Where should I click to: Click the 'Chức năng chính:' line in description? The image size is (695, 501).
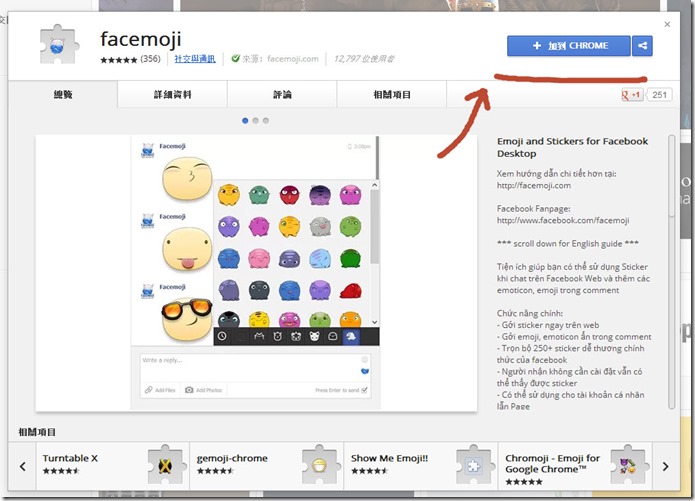(530, 313)
